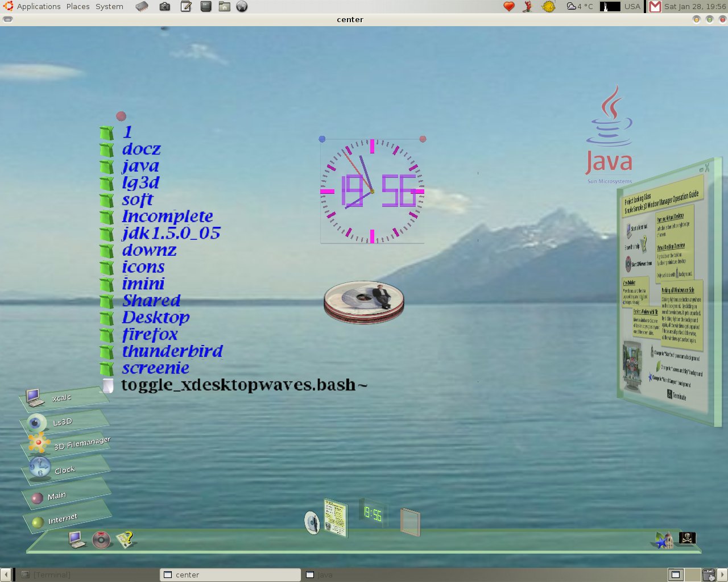
Task: Open the jdk1.5.0_05 folder
Action: click(x=171, y=233)
